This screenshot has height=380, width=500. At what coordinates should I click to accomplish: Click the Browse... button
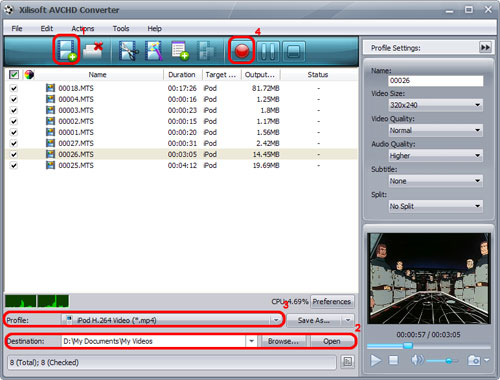pos(283,341)
